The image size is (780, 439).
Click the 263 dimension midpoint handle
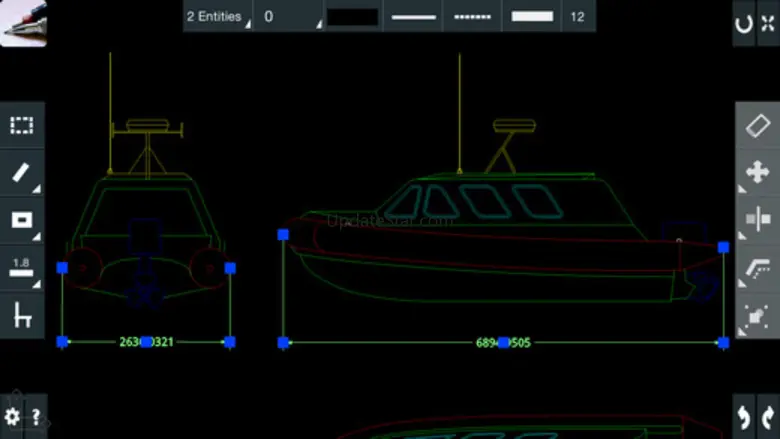point(147,342)
